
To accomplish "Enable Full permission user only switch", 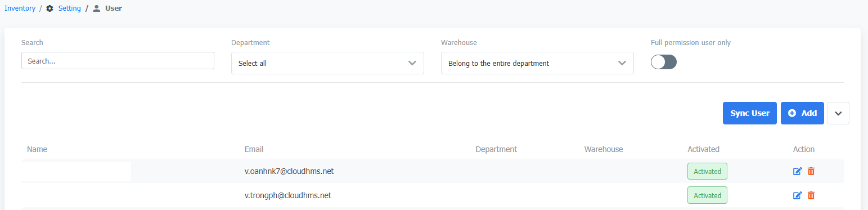I will [x=664, y=62].
